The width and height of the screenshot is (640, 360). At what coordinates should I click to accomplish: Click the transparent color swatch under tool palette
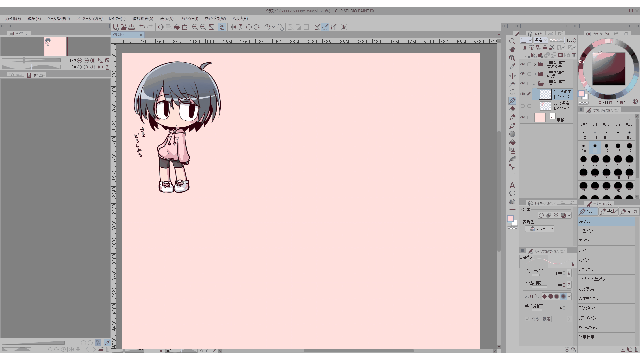coord(512,228)
